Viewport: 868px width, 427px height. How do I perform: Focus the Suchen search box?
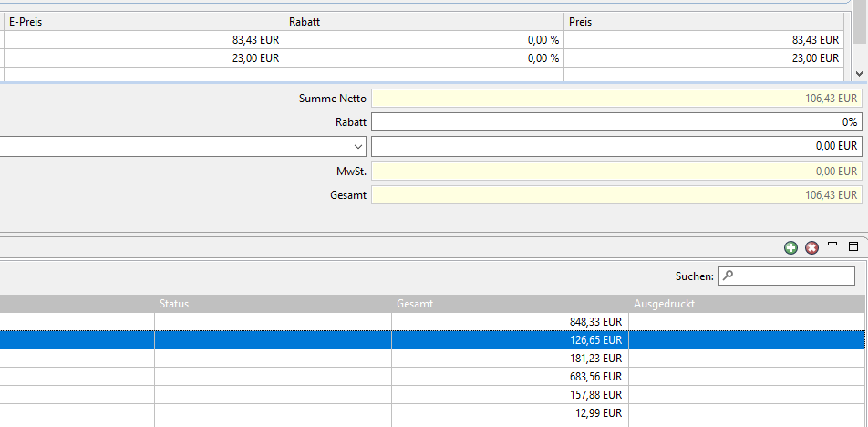point(786,276)
